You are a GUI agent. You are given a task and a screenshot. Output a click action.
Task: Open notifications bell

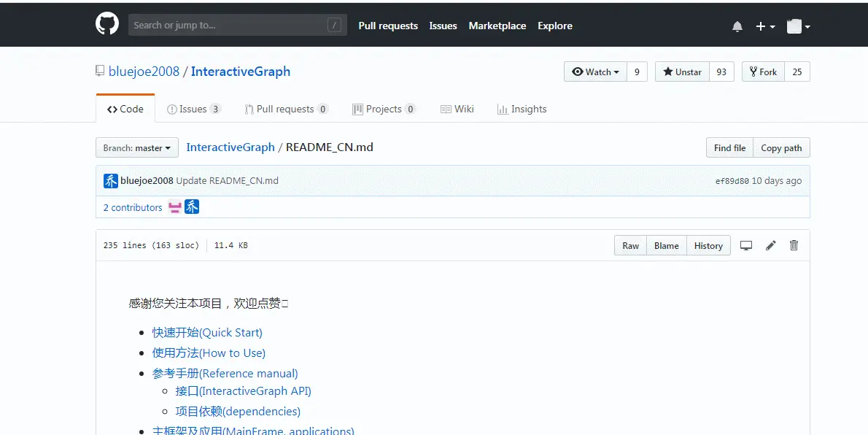coord(737,26)
